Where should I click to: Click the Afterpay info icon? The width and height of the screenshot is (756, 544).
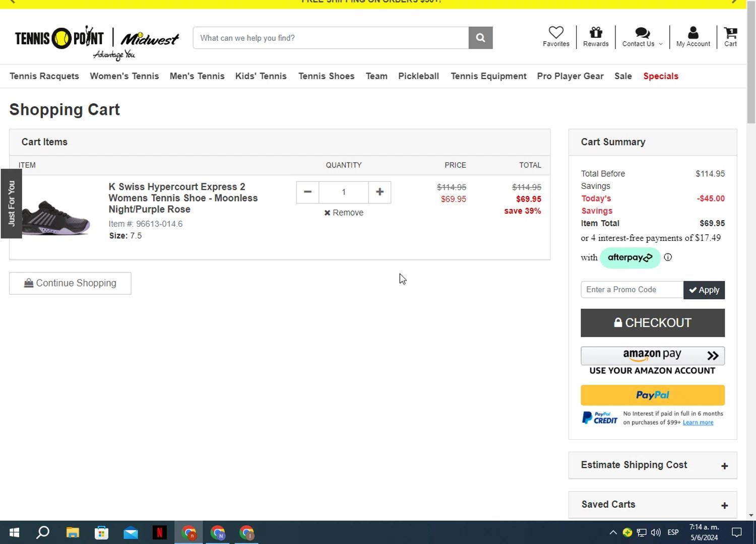[x=668, y=257]
